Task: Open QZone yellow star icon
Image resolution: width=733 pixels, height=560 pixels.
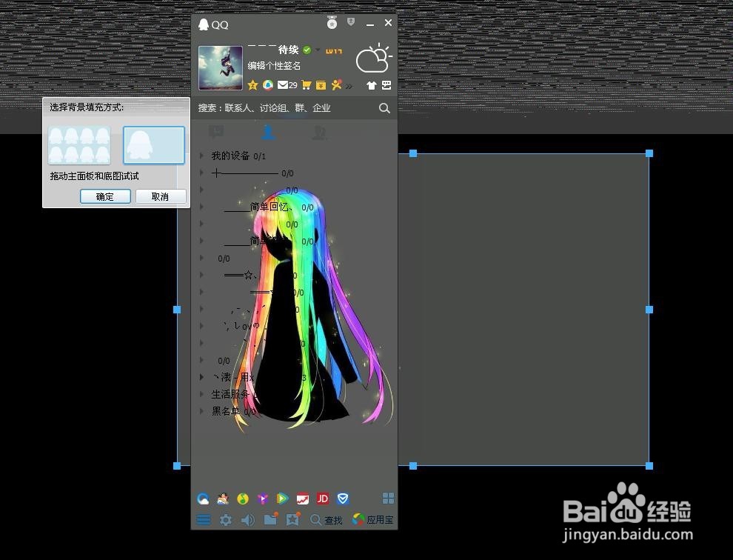Action: 253,85
